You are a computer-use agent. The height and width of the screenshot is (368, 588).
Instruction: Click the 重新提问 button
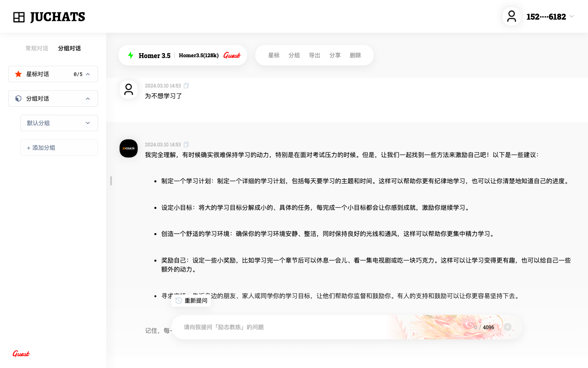(192, 301)
